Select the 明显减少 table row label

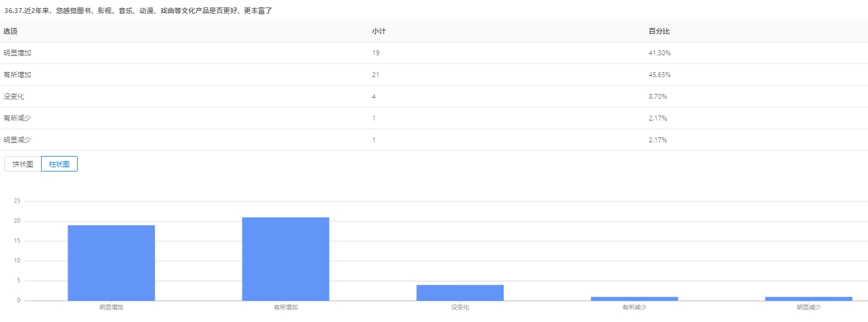[x=17, y=140]
